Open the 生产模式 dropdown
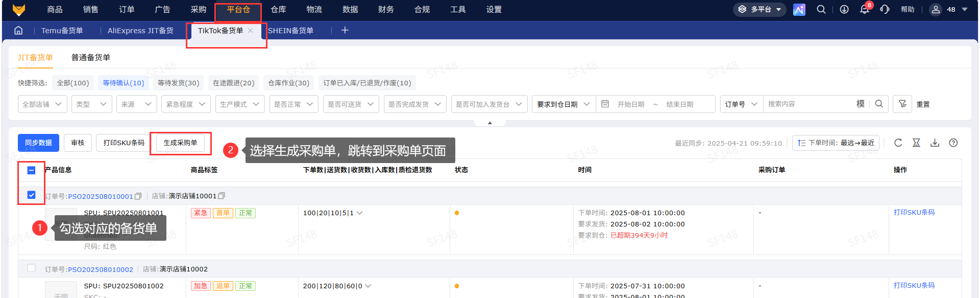Image resolution: width=980 pixels, height=298 pixels. [x=240, y=104]
